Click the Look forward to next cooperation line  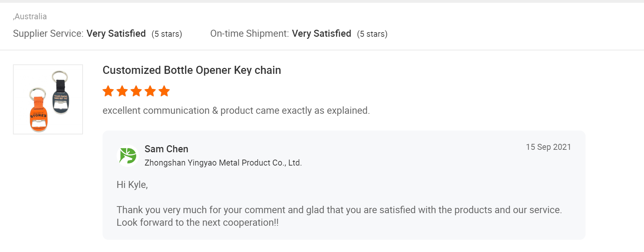198,223
